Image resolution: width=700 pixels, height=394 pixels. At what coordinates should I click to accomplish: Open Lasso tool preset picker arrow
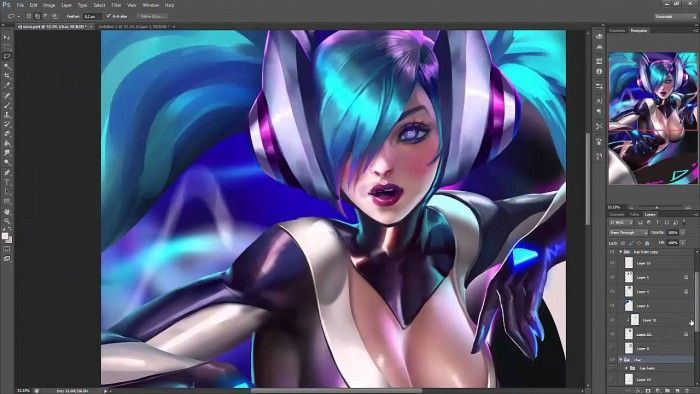(19, 17)
